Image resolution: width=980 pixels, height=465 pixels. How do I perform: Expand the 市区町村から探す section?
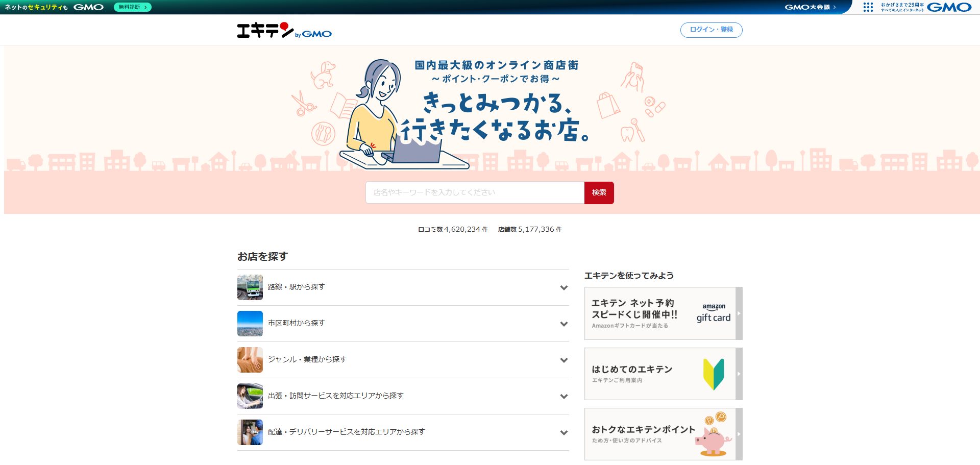tap(563, 323)
